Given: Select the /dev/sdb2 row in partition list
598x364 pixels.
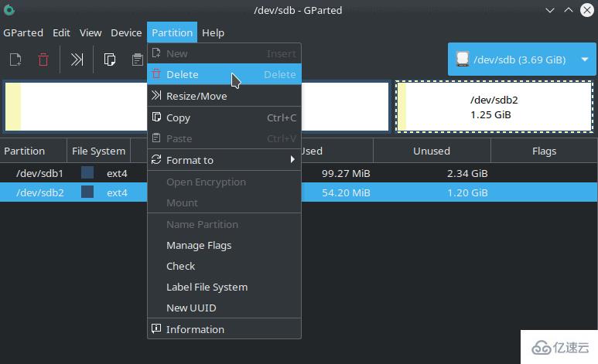Looking at the screenshot, I should coord(299,192).
